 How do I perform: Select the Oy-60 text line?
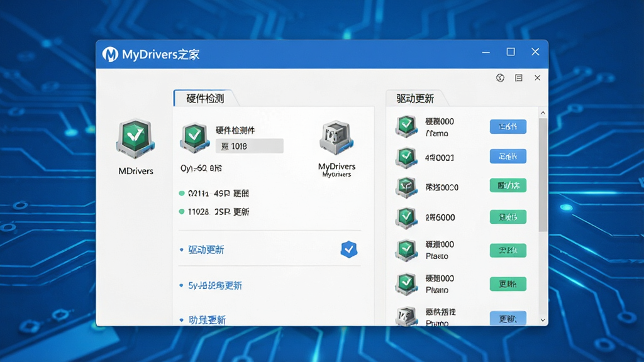coord(201,168)
